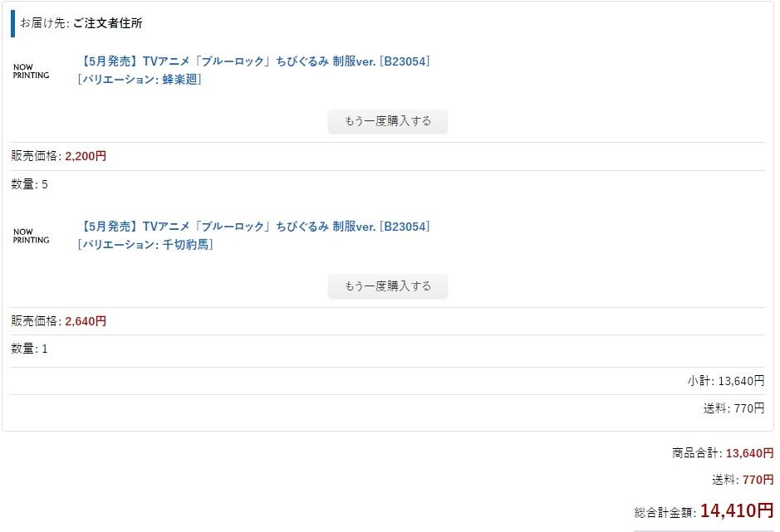
Task: Click the 数量: 5 quantity text
Action: [x=29, y=184]
